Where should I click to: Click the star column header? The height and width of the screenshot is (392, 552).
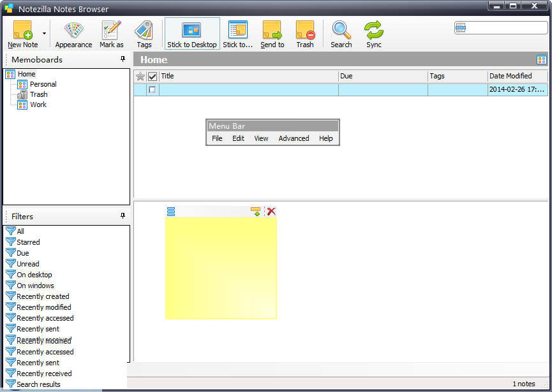tap(140, 76)
